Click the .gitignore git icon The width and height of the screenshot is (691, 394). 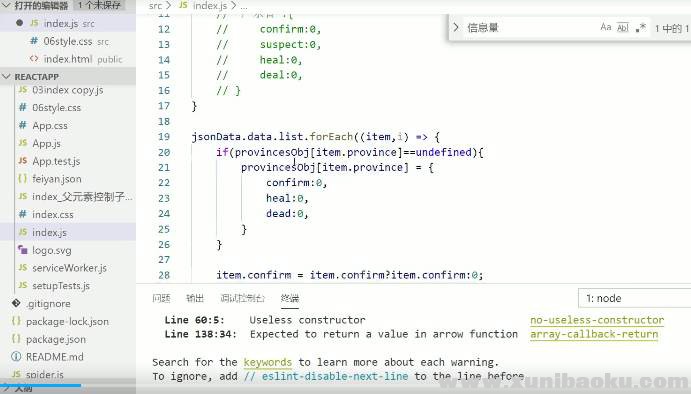point(16,303)
